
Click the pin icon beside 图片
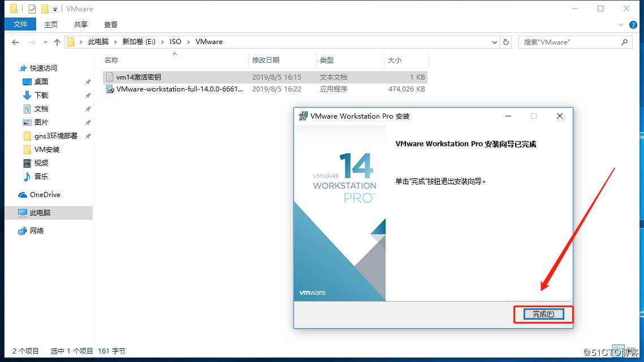click(88, 123)
